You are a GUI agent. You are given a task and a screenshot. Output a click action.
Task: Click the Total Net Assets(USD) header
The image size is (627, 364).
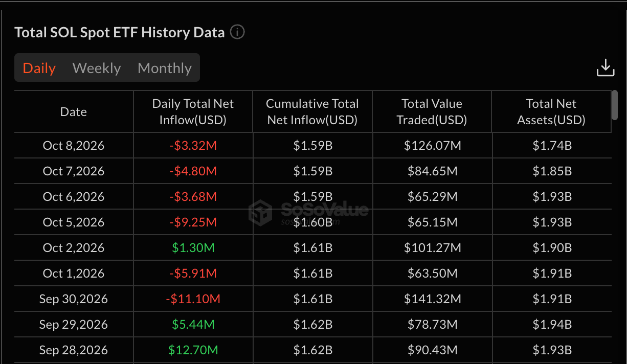pyautogui.click(x=551, y=112)
